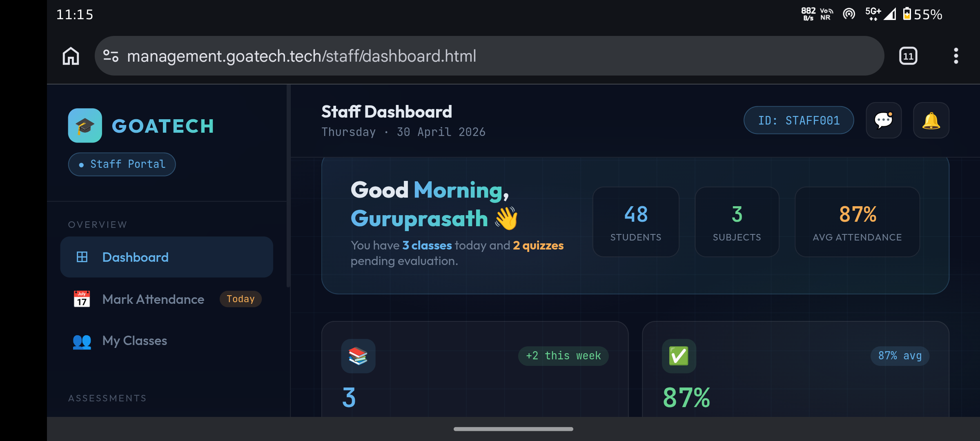Click the Staff Portal badge
The width and height of the screenshot is (980, 441).
coord(122,164)
